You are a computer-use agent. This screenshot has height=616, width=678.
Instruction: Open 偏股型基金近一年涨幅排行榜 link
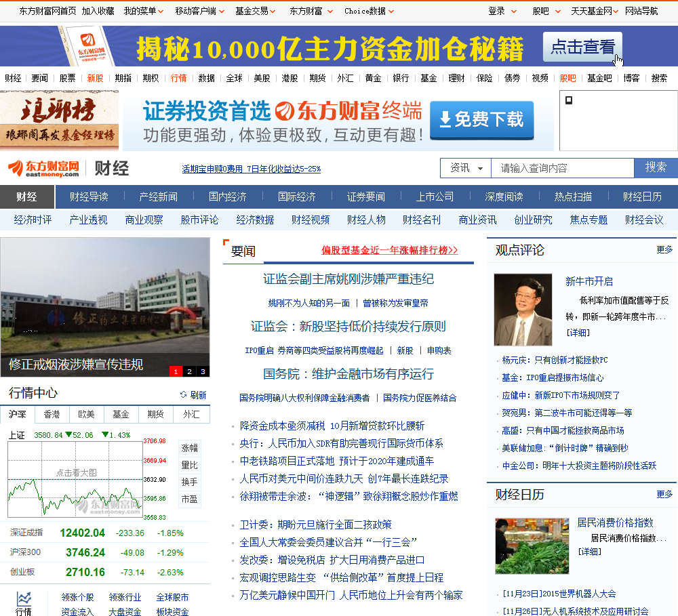pos(390,250)
